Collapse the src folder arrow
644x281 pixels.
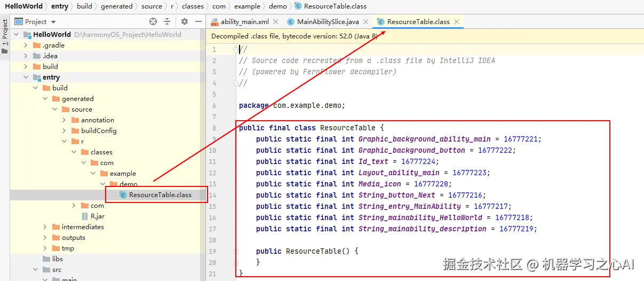(x=35, y=270)
